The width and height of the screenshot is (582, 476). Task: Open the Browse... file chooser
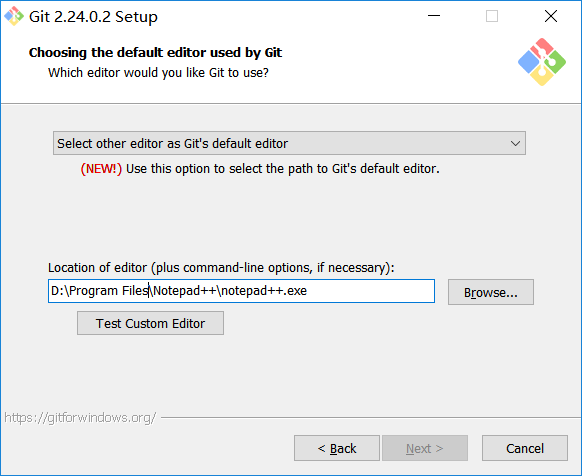click(x=491, y=292)
